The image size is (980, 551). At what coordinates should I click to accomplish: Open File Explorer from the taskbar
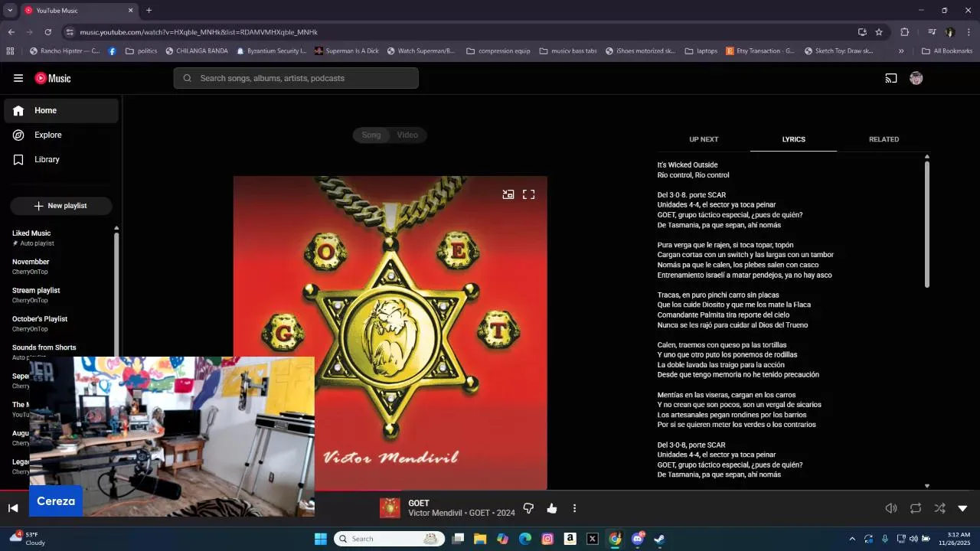(480, 539)
